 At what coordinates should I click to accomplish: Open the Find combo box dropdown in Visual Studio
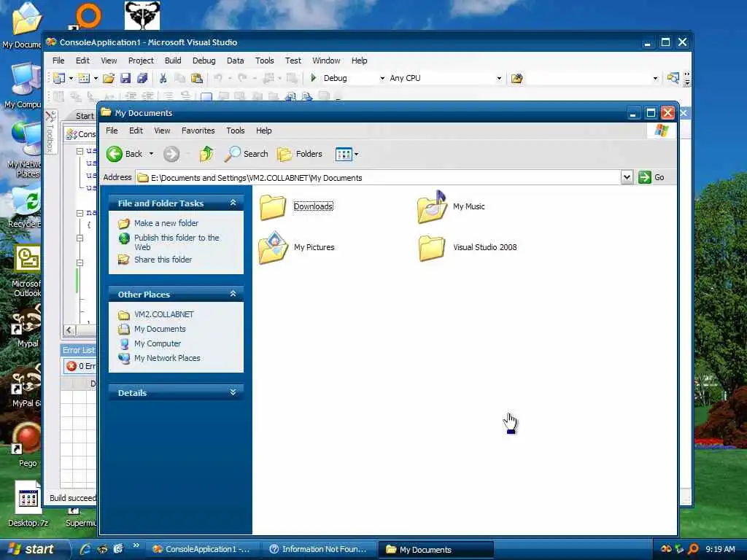[x=655, y=78]
